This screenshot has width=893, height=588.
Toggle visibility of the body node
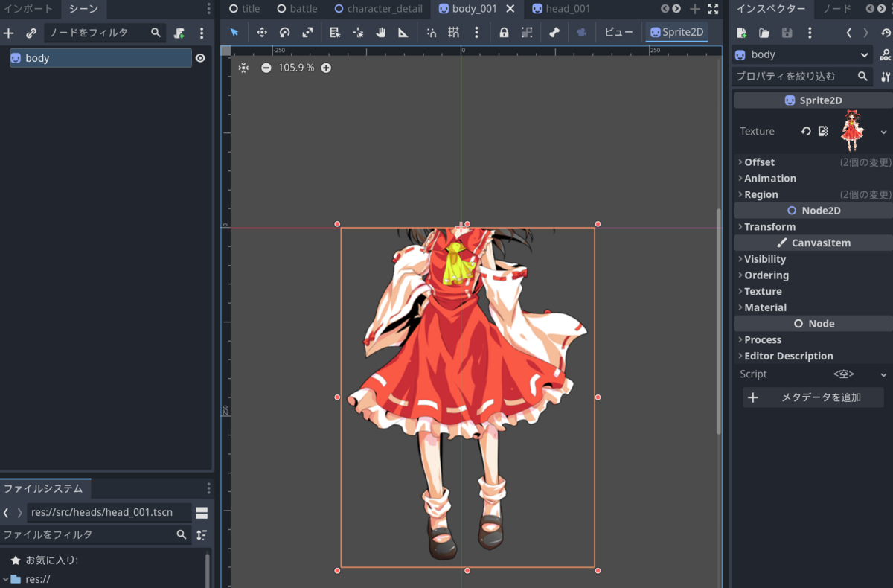coord(200,58)
